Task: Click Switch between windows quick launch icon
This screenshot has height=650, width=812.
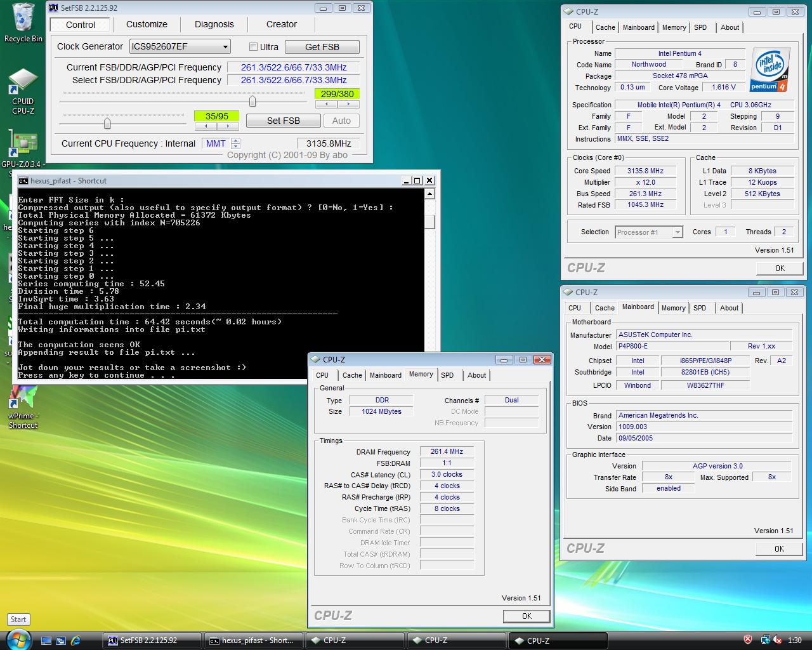Action: [x=61, y=640]
